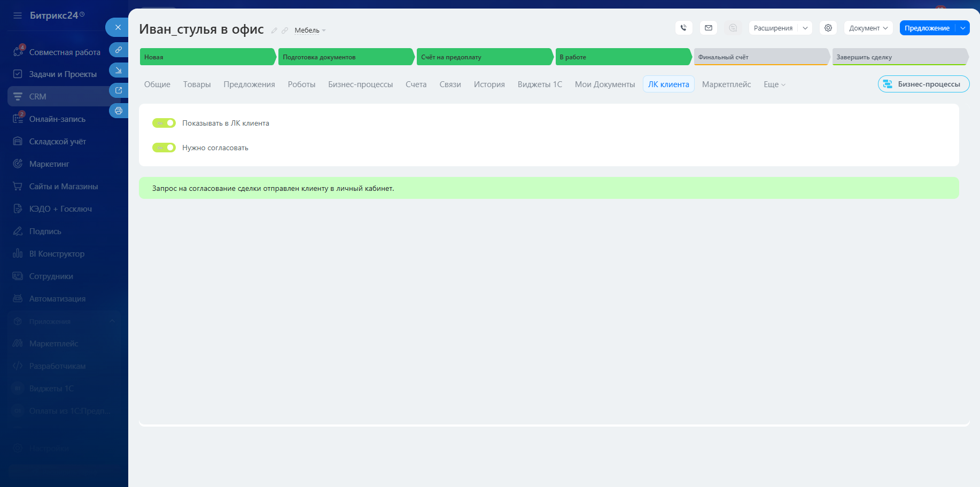Expand the Еще tabs menu
Screen dimensions: 980x487
pyautogui.click(x=774, y=84)
